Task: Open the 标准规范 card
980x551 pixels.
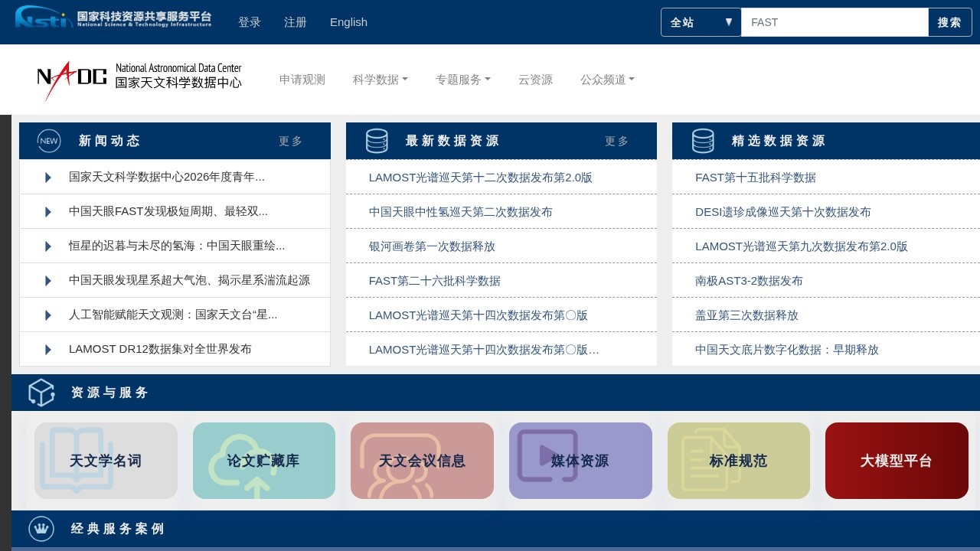Action: pyautogui.click(x=739, y=461)
